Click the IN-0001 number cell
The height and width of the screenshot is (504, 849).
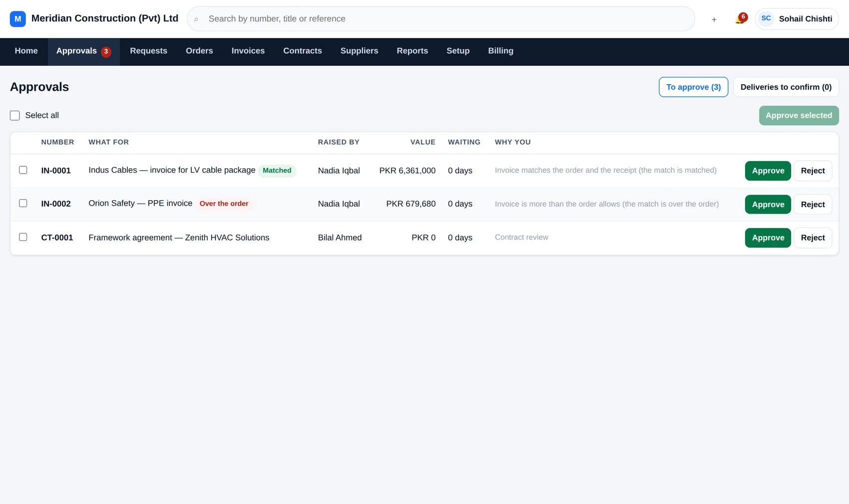[56, 171]
